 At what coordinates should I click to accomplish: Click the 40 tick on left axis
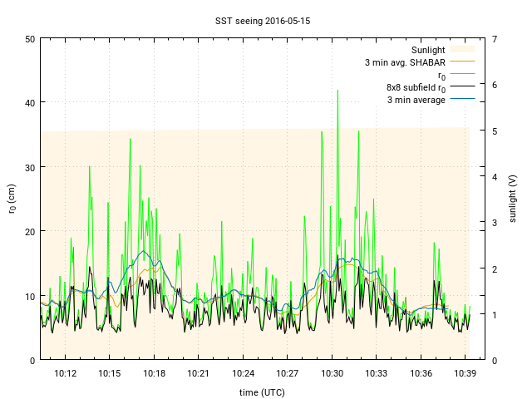tap(30, 103)
